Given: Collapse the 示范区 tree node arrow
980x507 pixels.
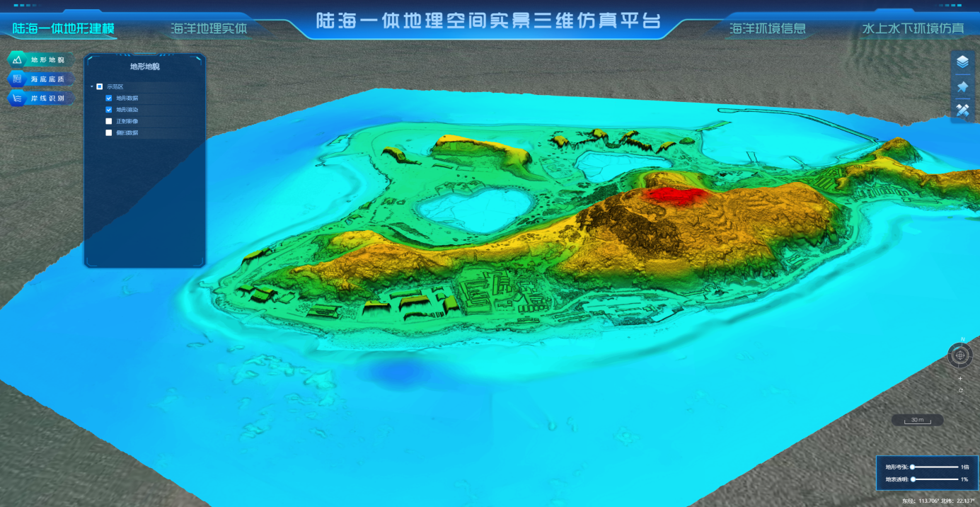Looking at the screenshot, I should coord(91,86).
